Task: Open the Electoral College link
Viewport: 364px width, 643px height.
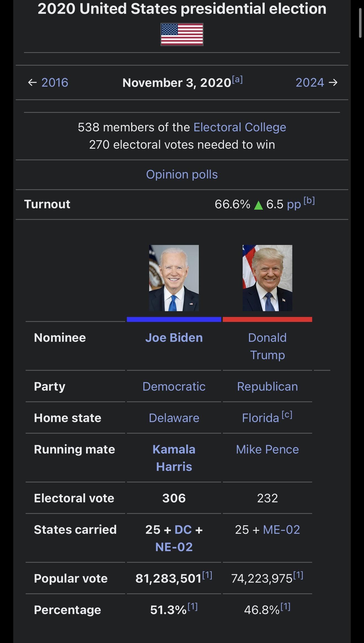Action: (x=240, y=127)
